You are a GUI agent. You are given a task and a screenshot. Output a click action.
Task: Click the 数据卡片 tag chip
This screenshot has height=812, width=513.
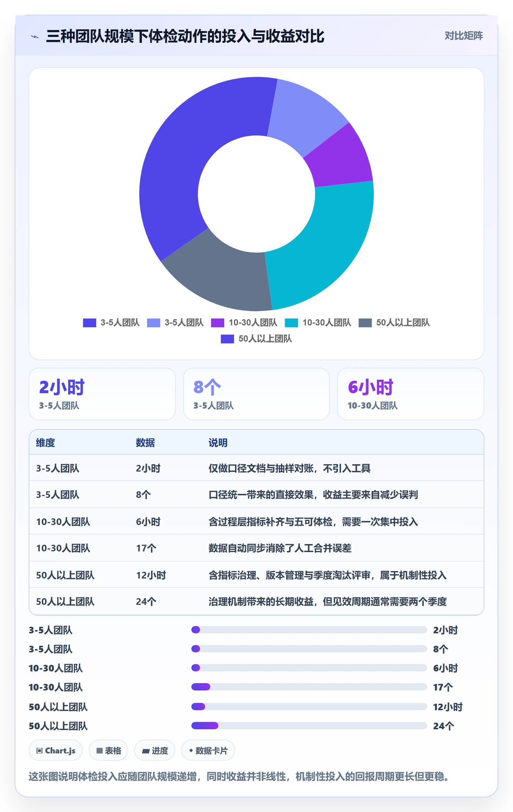click(208, 750)
